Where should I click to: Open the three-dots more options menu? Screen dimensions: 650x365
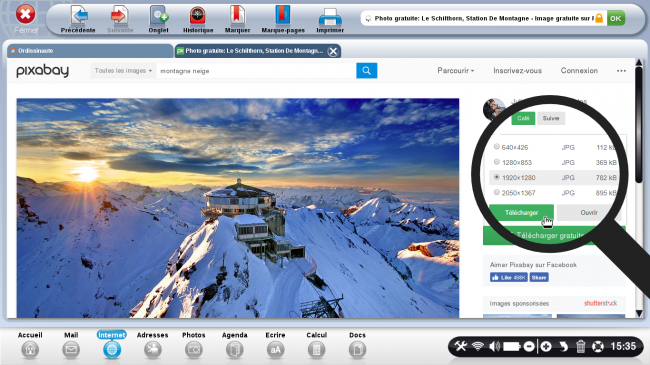[x=621, y=71]
